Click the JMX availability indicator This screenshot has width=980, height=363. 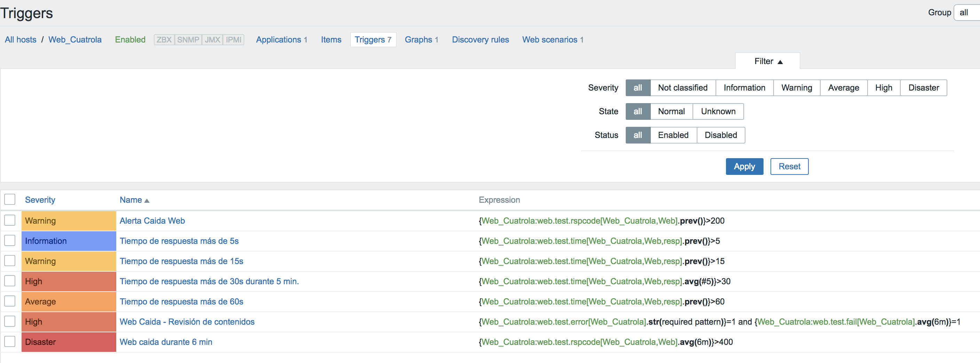(212, 40)
